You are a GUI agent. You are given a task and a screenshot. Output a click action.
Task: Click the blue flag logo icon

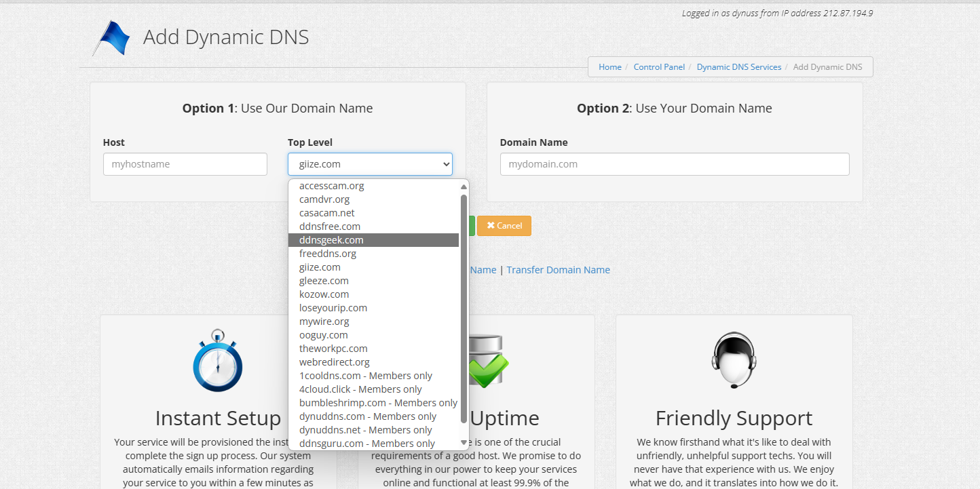click(111, 38)
